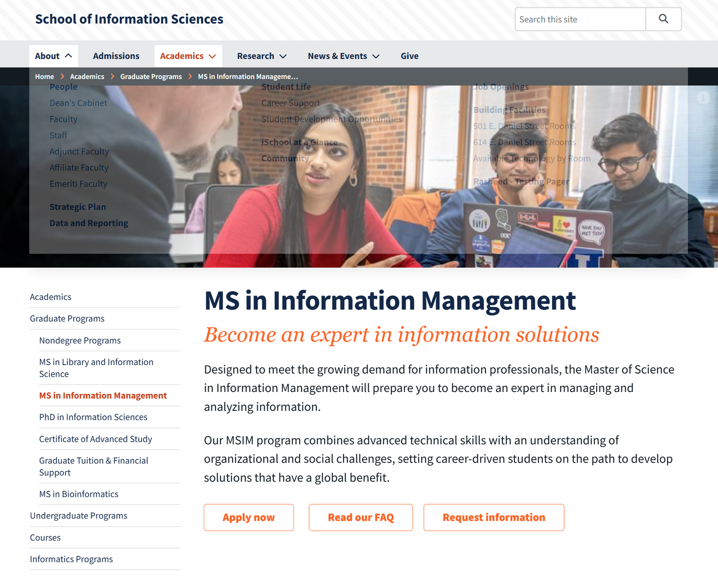Select Academics in the sidebar

click(51, 297)
